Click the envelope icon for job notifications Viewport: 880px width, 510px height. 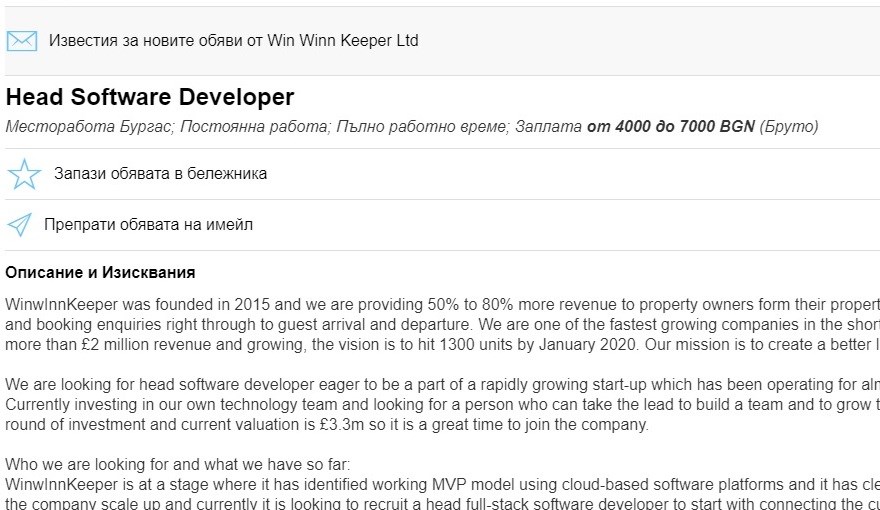point(21,41)
